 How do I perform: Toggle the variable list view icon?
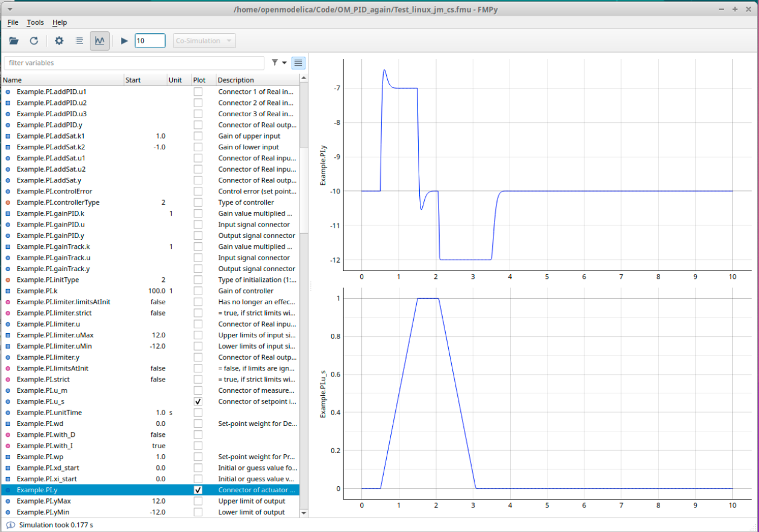(x=298, y=63)
